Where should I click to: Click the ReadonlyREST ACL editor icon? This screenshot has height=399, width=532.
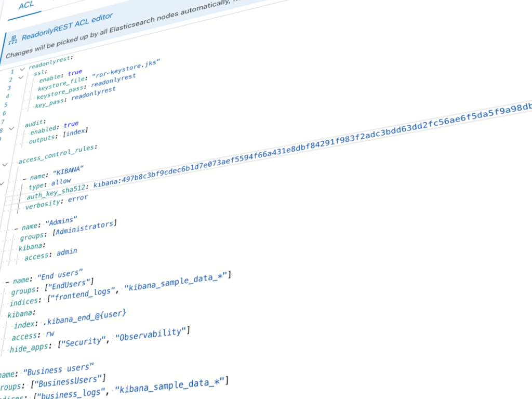[x=13, y=40]
